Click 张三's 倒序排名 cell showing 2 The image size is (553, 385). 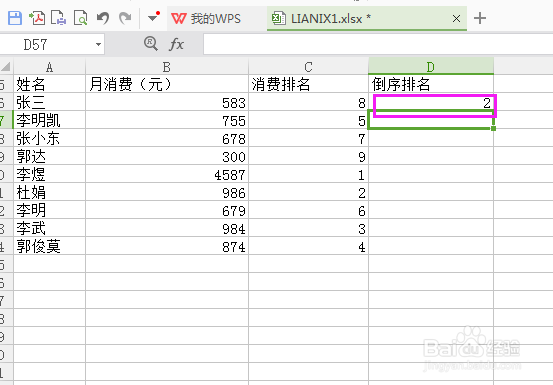(431, 102)
